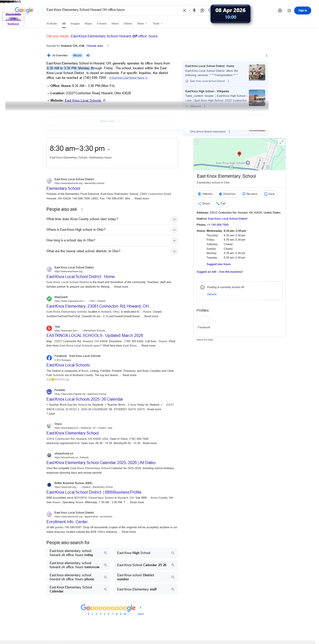This screenshot has width=319, height=644.
Task: Click the Website button in knowledge panel
Action: 205,194
